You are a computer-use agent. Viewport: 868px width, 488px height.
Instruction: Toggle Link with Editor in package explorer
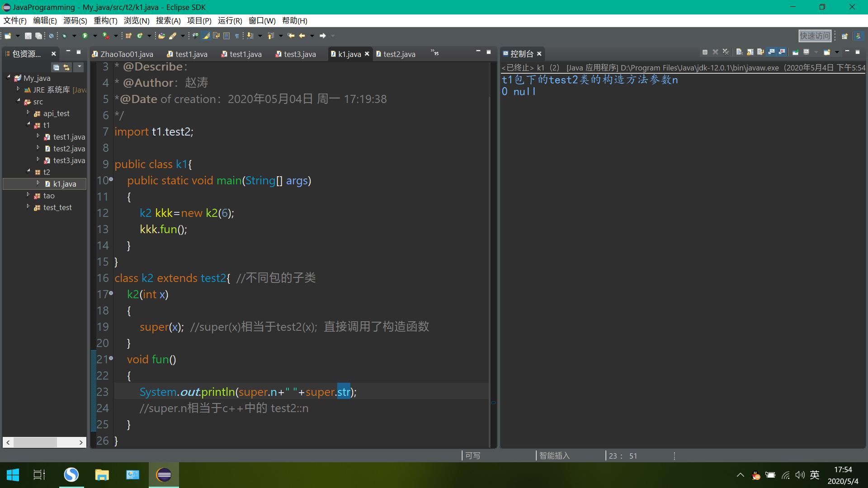(67, 67)
